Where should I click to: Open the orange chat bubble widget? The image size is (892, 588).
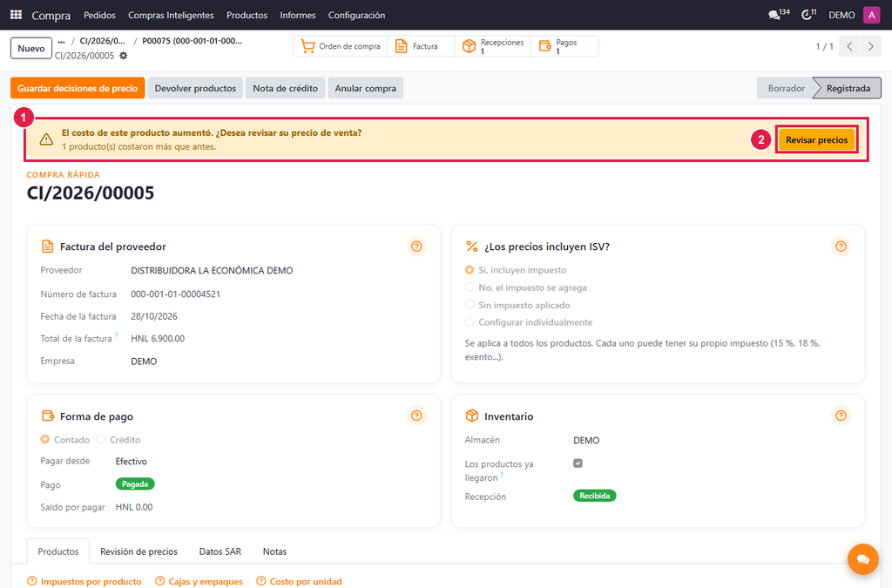(862, 559)
